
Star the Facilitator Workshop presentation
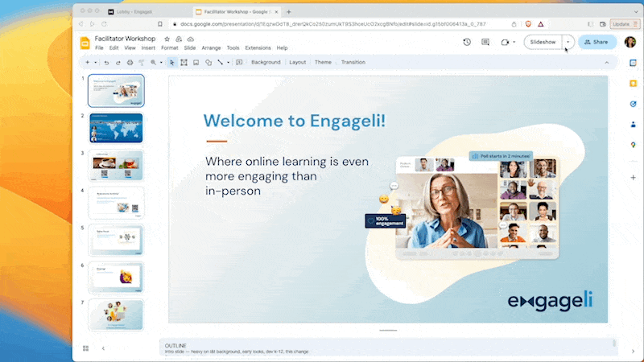coord(167,39)
